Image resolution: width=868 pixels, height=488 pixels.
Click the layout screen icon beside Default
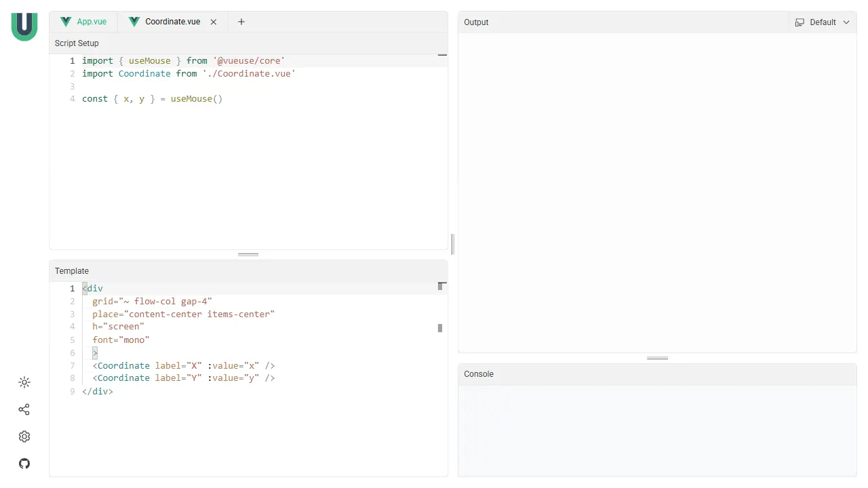pos(800,22)
